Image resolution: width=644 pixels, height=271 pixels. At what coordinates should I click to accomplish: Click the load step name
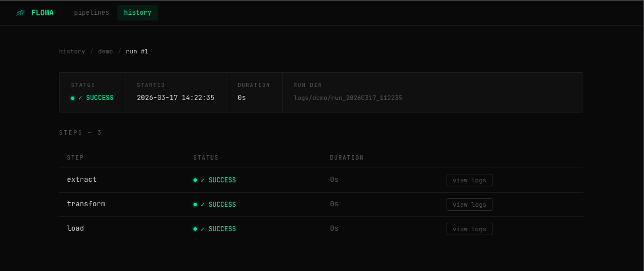pos(75,228)
